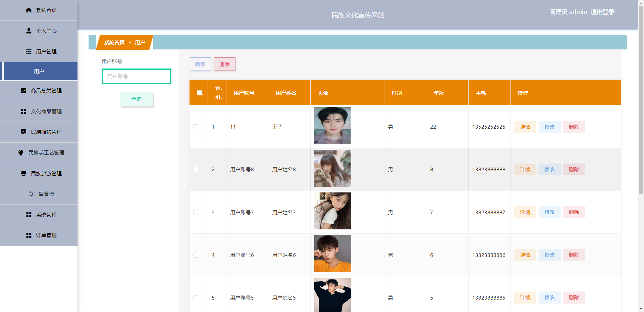Click the page vertical scrollbar
The height and width of the screenshot is (312, 644).
[641, 101]
